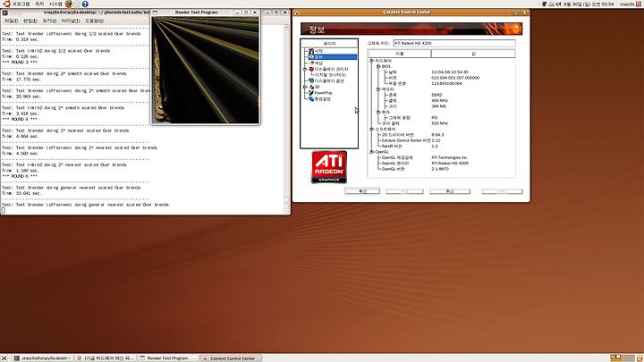Open the 시스템 system menu
This screenshot has height=362, width=644.
click(55, 4)
